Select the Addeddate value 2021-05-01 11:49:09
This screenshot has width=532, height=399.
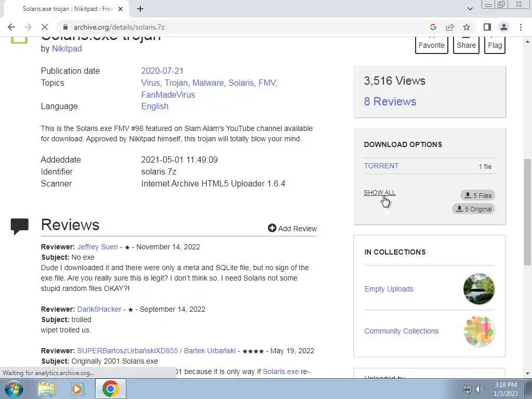pos(179,160)
